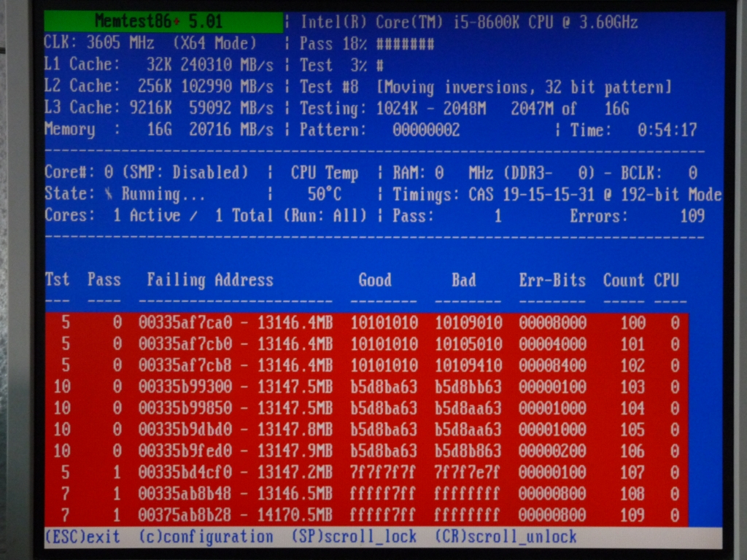
Task: Click the L2 Cache 102990 MB/s line
Action: [x=158, y=86]
